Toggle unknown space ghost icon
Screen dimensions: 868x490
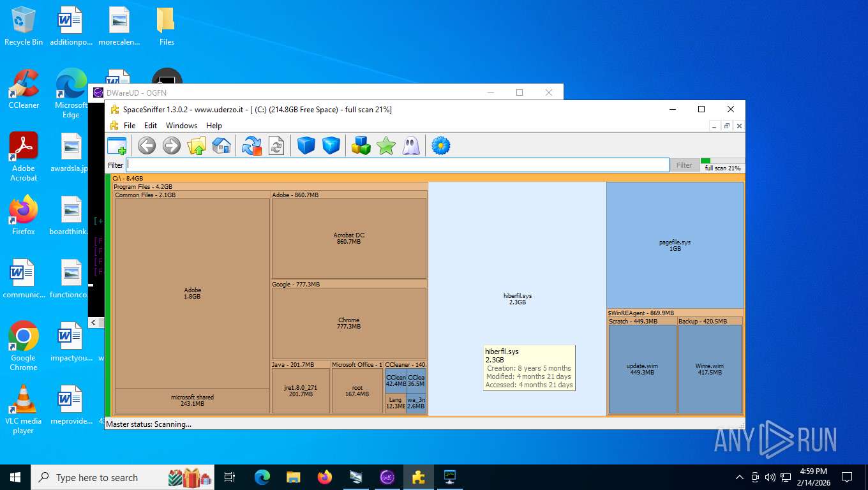pos(411,145)
